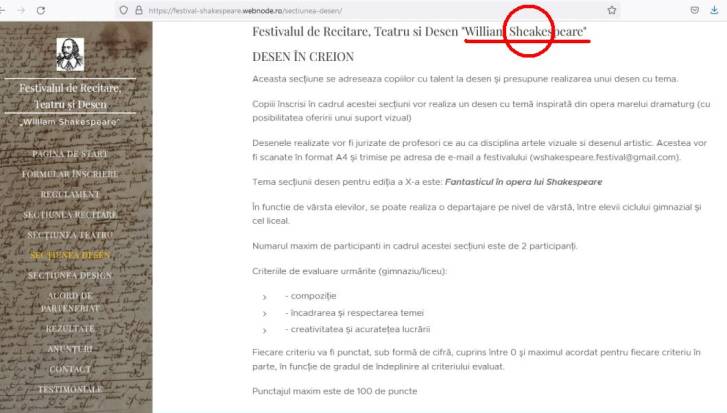Click 'Criteriile de evaluare urmărite' line
The width and height of the screenshot is (727, 413).
click(x=350, y=271)
